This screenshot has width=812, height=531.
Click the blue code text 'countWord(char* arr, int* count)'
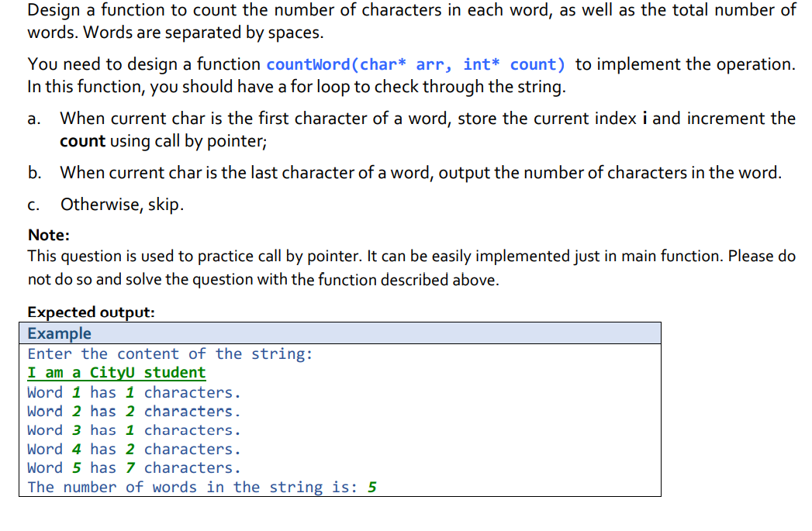416,64
